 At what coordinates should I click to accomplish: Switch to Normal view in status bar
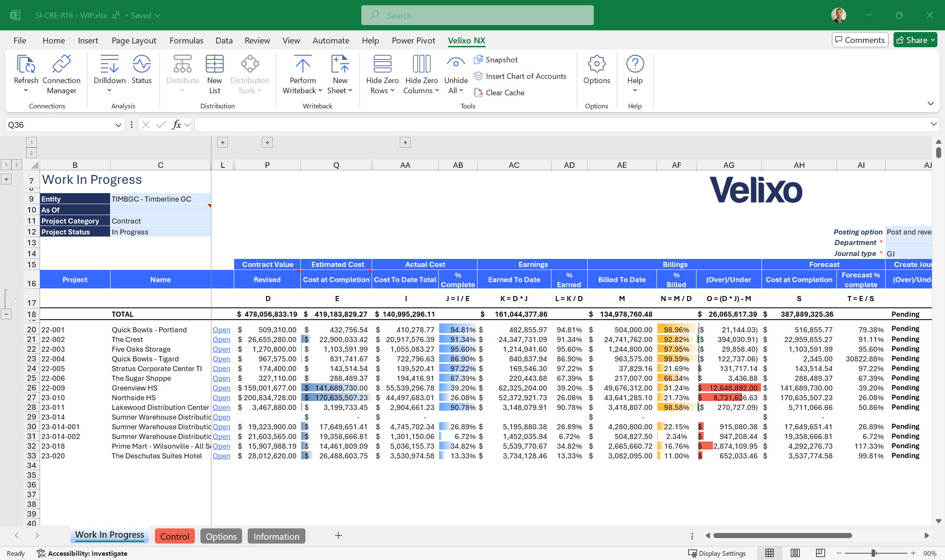[769, 553]
